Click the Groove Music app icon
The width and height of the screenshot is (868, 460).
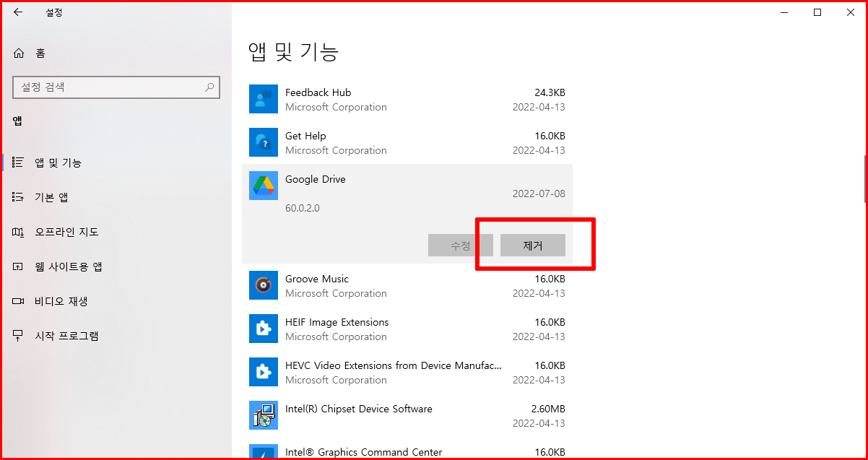tap(264, 285)
